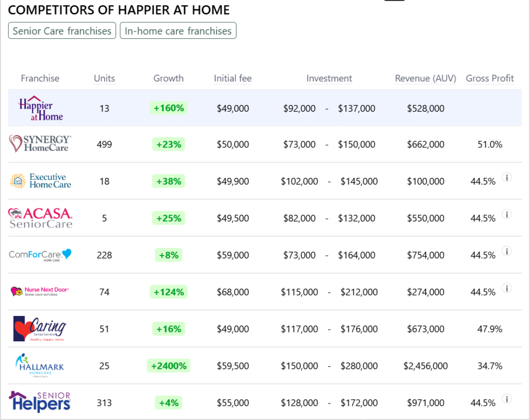This screenshot has height=420, width=530.
Task: Open the In-home care franchises tag
Action: (x=178, y=31)
